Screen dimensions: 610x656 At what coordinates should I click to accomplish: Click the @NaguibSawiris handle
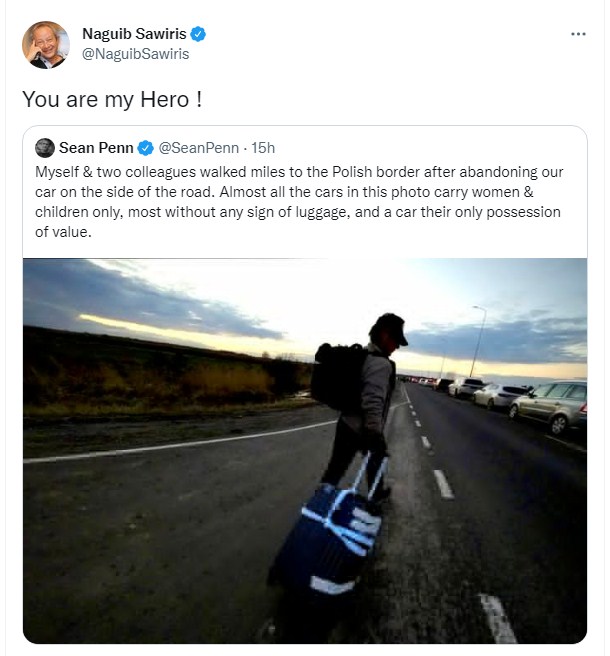pos(135,54)
